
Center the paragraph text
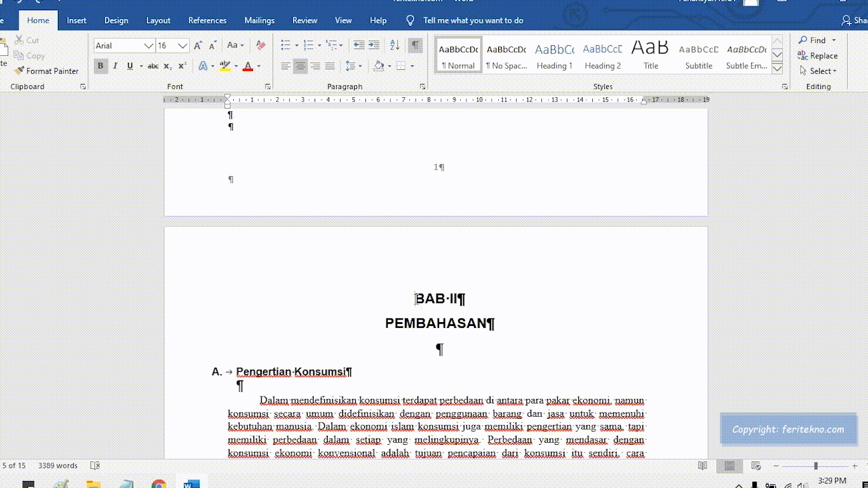tap(301, 66)
